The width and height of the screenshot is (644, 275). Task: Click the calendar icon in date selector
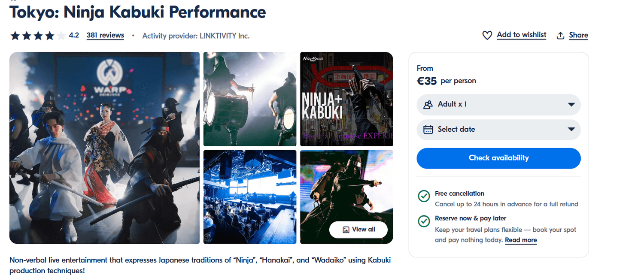click(x=428, y=130)
